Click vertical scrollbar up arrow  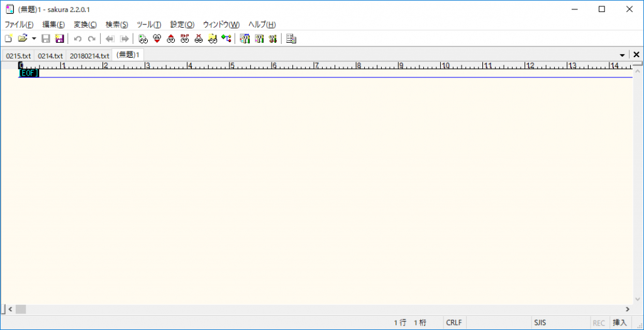637,71
